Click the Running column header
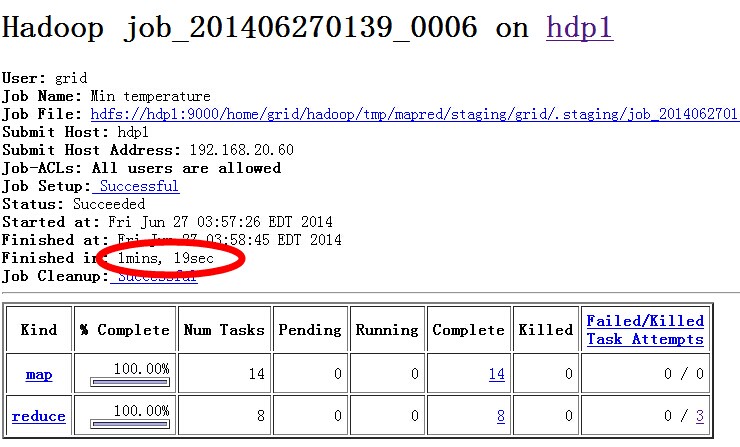 387,330
